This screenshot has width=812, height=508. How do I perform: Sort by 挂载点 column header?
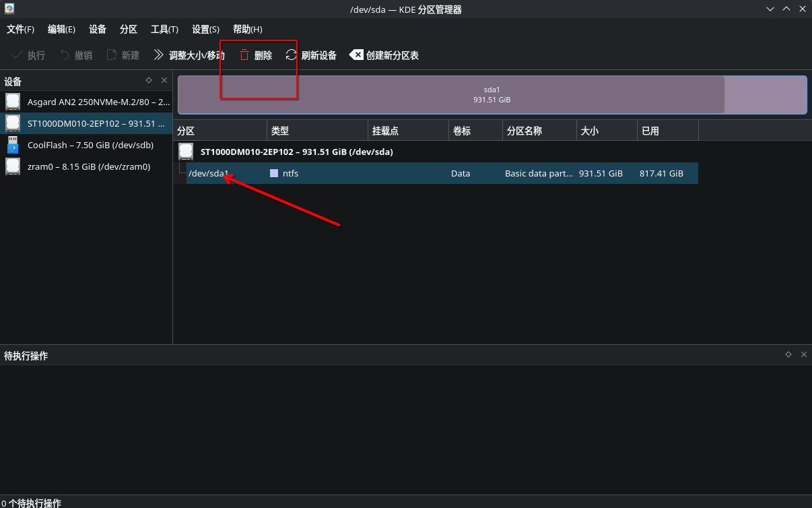tap(409, 131)
